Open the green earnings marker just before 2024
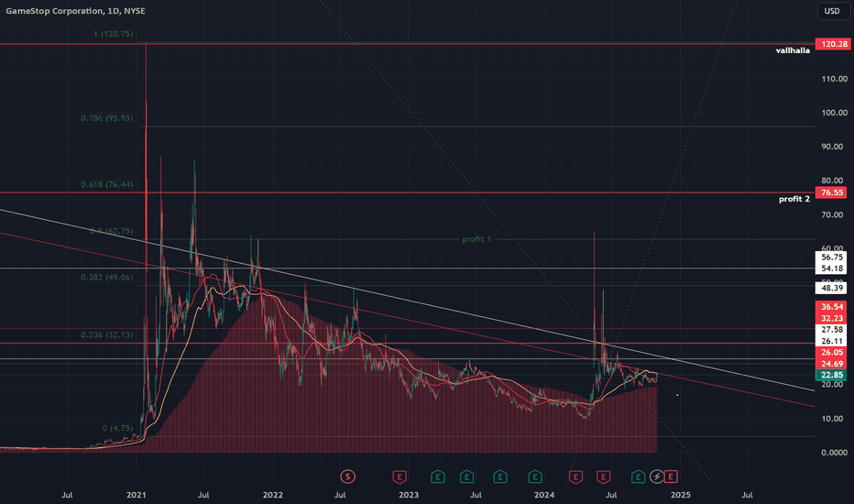 [535, 477]
